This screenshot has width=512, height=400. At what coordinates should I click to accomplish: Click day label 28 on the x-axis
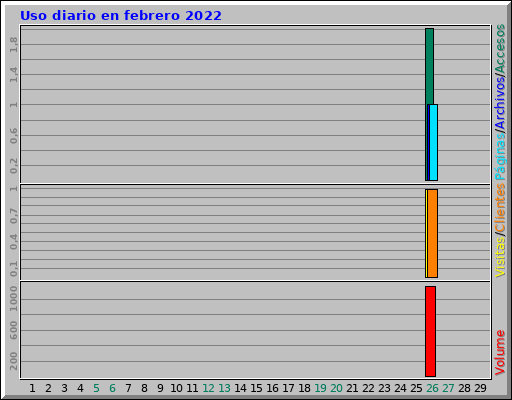[464, 388]
